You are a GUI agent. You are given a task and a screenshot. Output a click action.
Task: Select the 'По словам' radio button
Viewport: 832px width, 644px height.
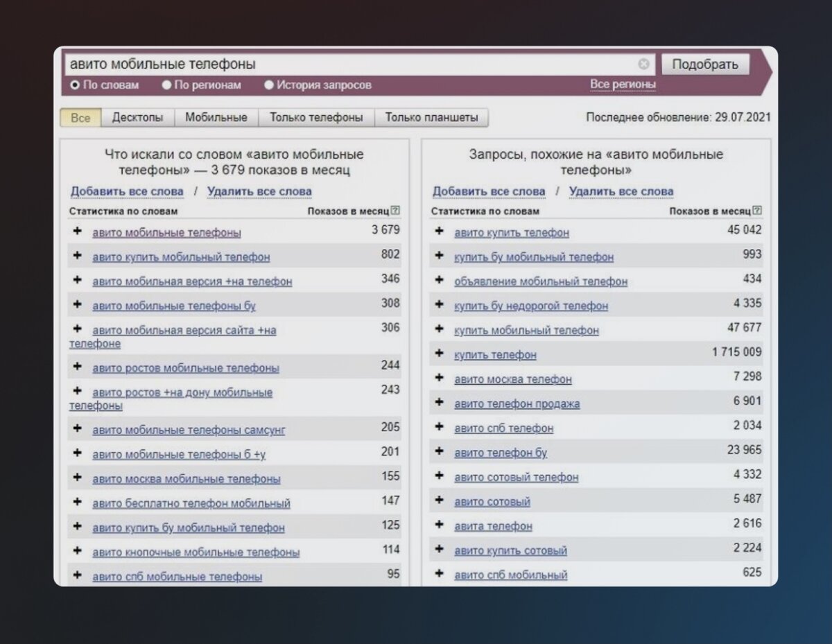[75, 85]
